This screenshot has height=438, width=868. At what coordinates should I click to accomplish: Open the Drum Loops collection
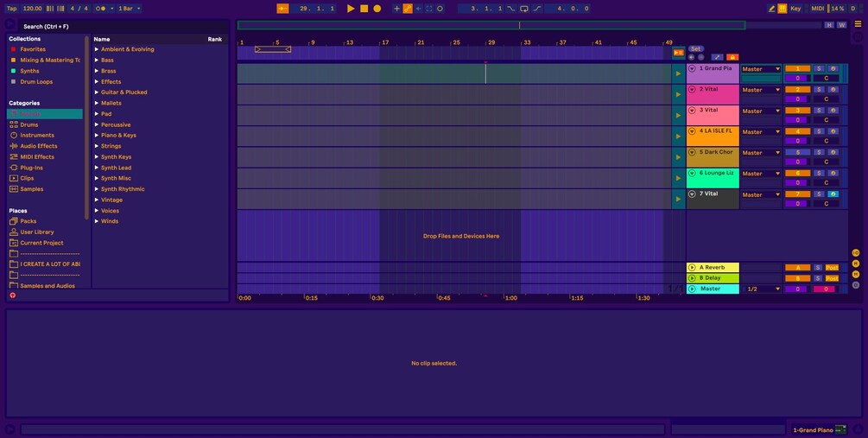click(x=36, y=81)
